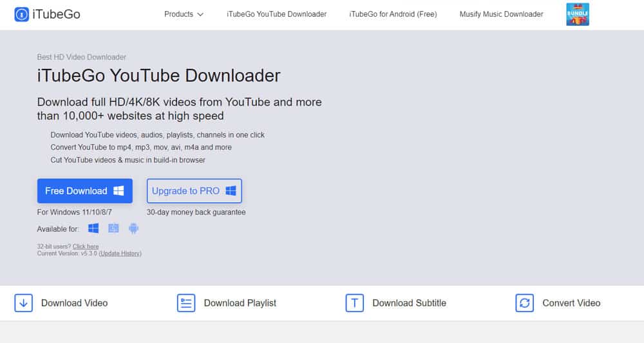Select the Mac platform icon
Viewport: 644px width, 343px height.
113,228
